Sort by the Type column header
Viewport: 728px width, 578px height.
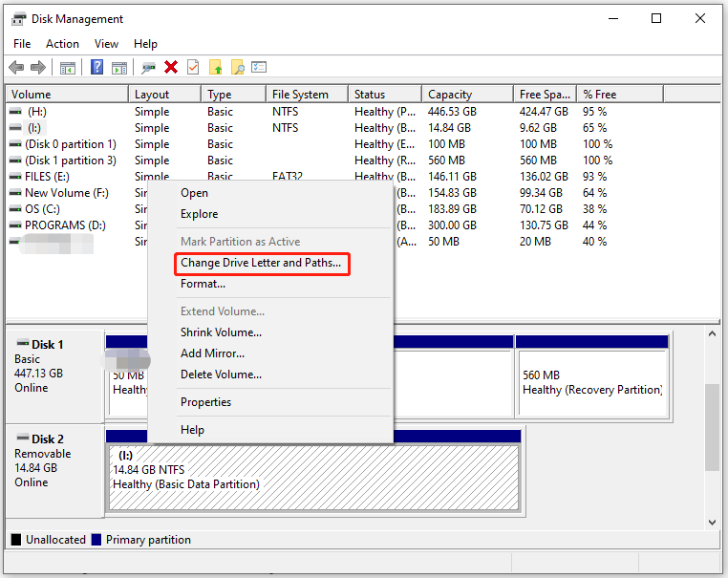[x=233, y=95]
